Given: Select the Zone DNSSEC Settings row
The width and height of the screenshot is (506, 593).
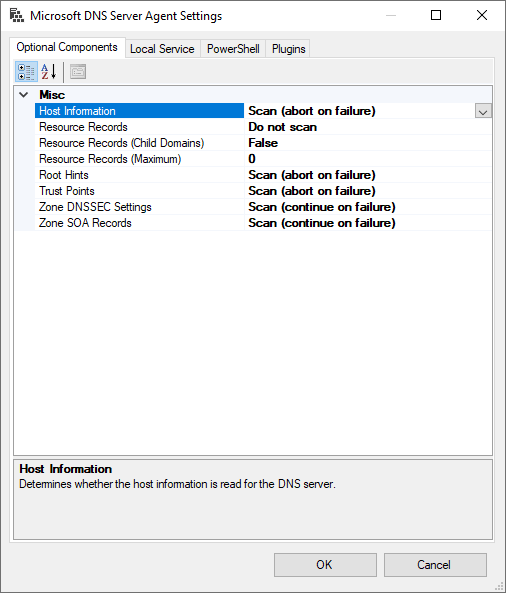Looking at the screenshot, I should [254, 207].
